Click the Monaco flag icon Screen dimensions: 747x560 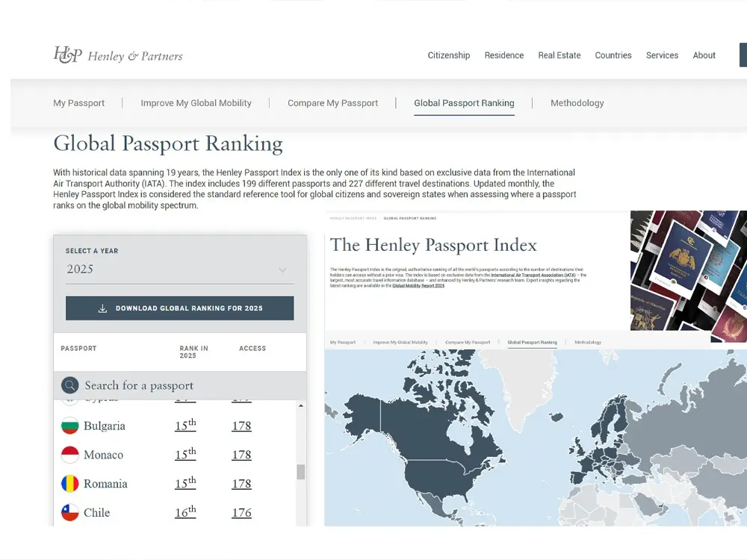point(70,455)
